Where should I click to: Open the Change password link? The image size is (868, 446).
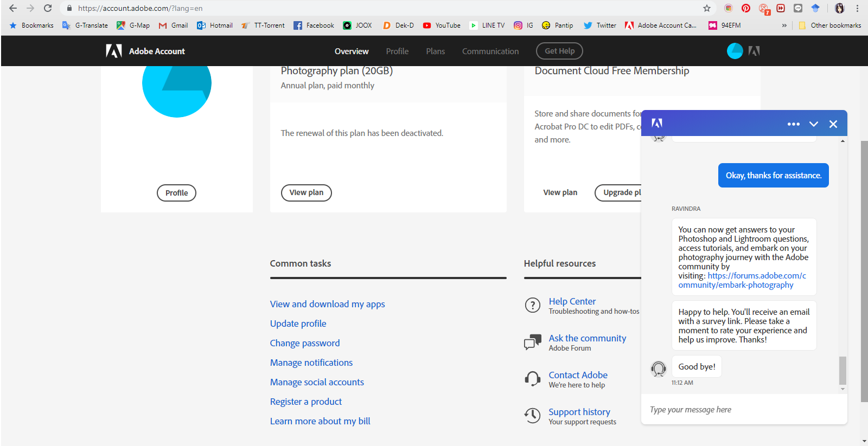coord(305,343)
